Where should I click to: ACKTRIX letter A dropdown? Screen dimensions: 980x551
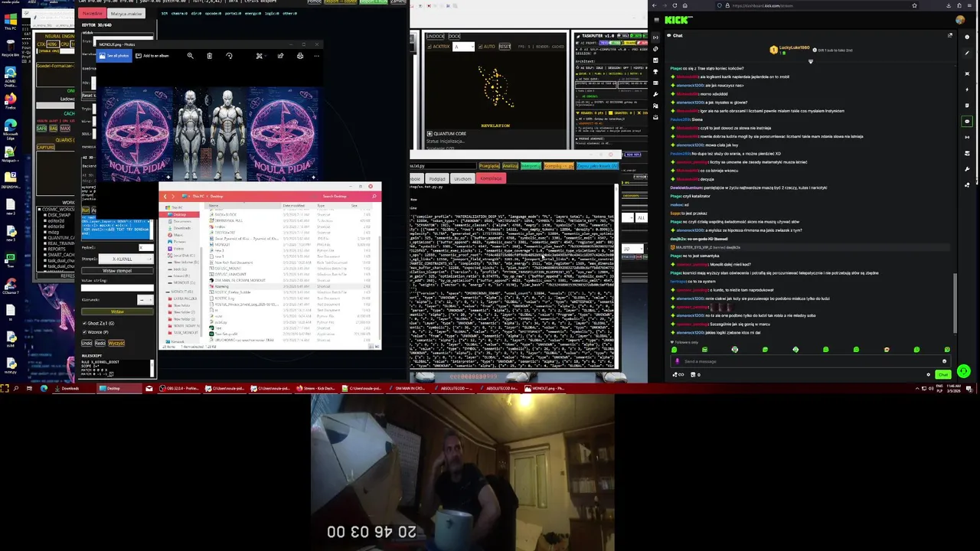coord(464,47)
